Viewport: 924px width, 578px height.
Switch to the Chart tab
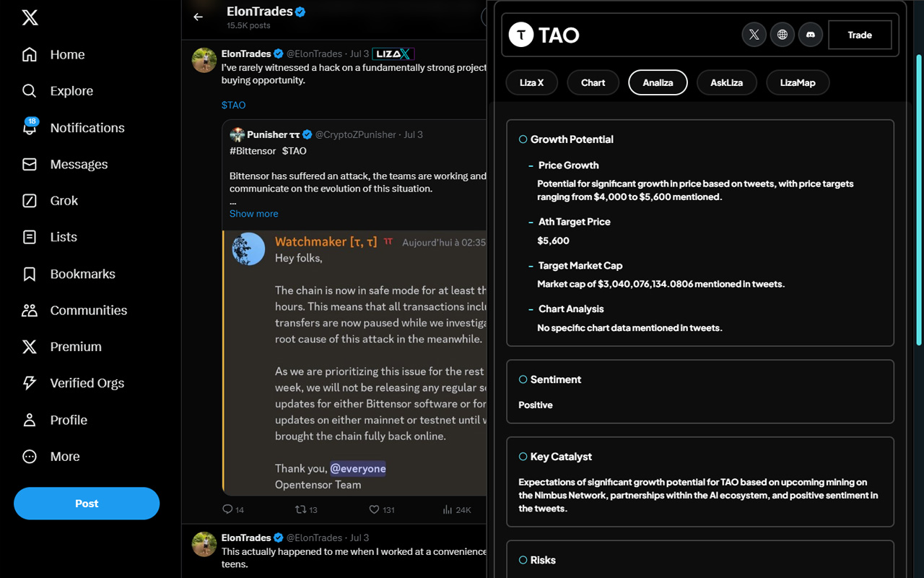coord(593,82)
